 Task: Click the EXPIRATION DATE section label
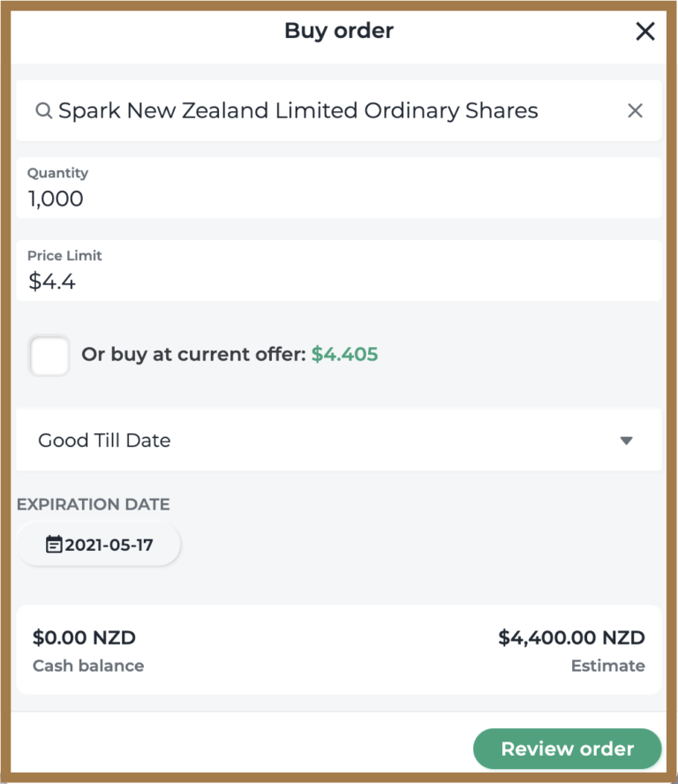click(x=93, y=504)
